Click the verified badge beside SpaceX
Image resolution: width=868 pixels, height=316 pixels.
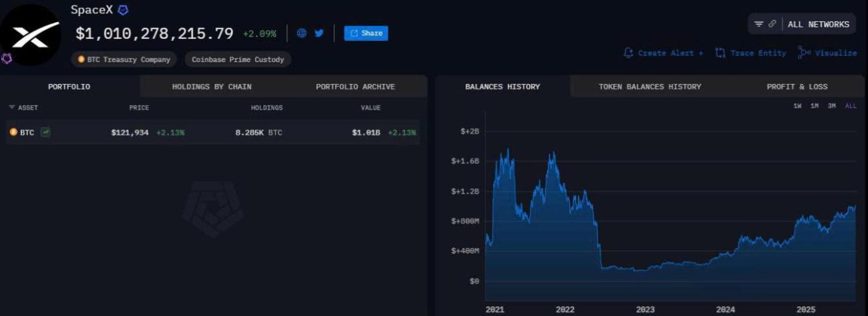(x=123, y=10)
